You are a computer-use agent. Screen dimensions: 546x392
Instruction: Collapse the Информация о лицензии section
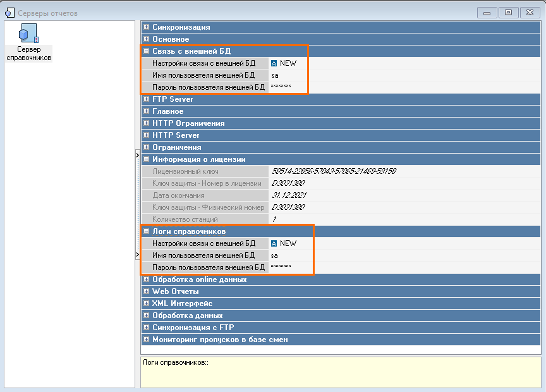click(147, 159)
